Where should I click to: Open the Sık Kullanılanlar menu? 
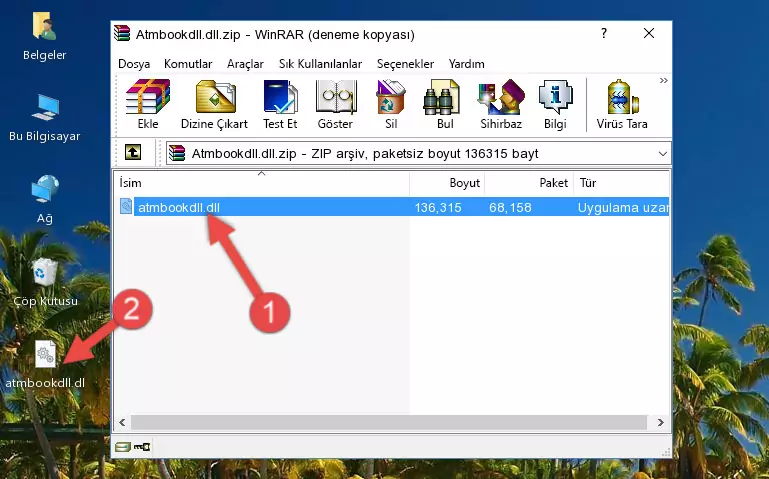tap(320, 64)
